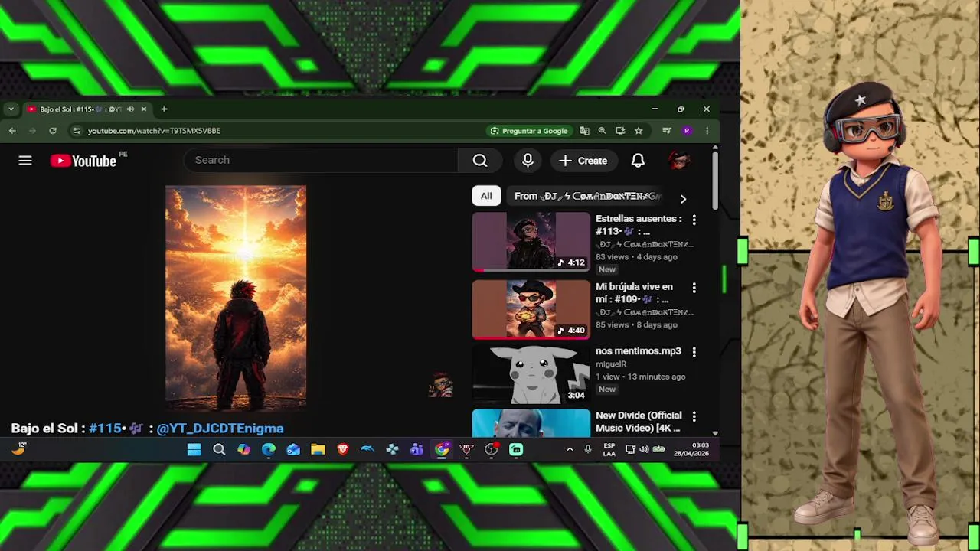Click the youtube.com address bar URL

coord(154,131)
